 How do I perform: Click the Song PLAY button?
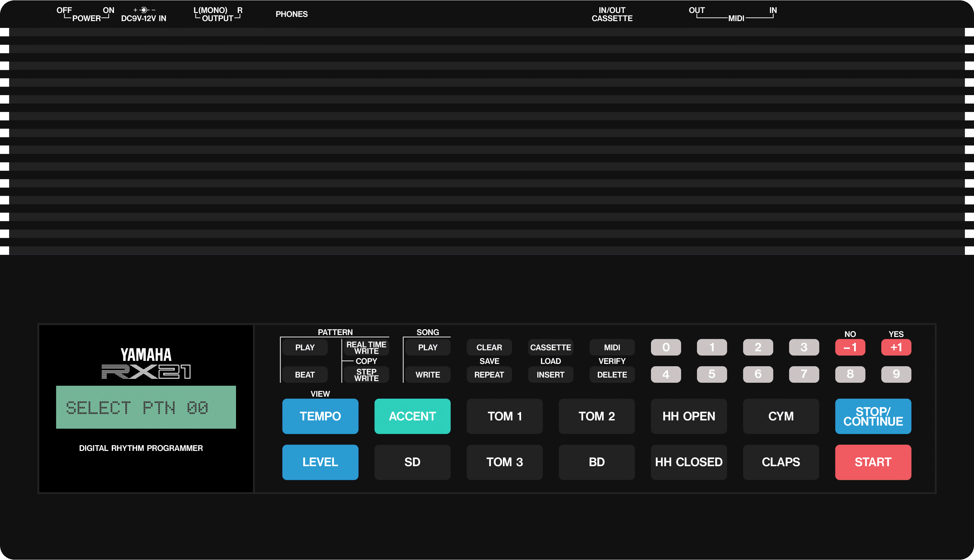click(428, 347)
